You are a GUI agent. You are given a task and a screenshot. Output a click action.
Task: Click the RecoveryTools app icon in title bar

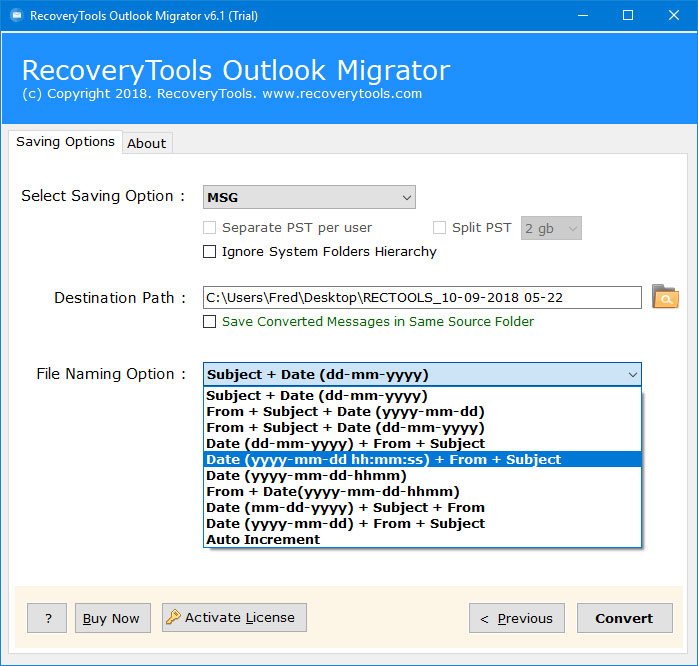[16, 16]
